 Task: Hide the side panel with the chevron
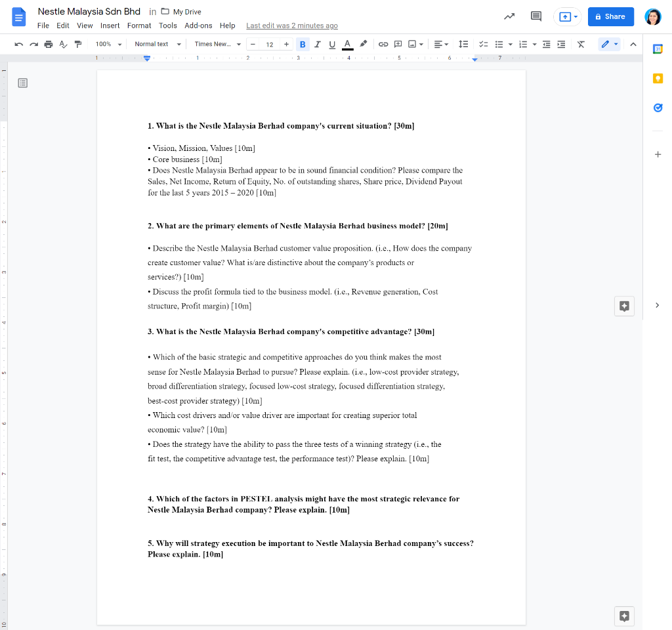click(x=658, y=305)
